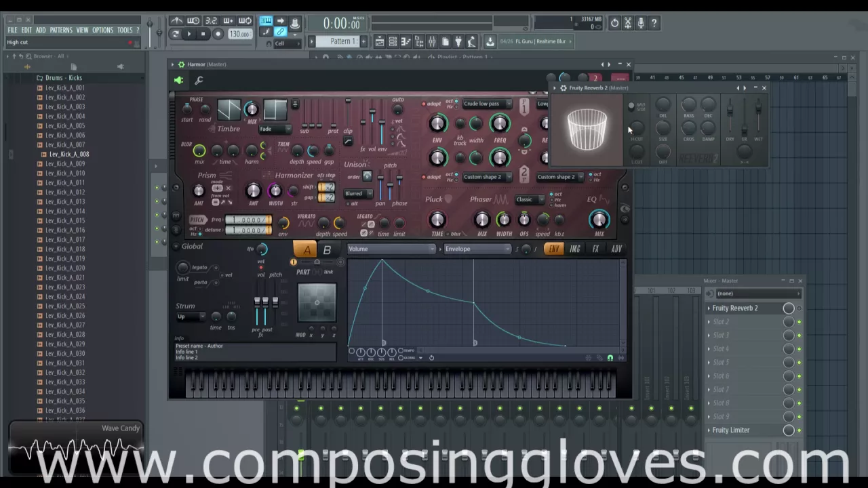The image size is (868, 488).
Task: Click the left timbre waveform thumbnail in Harmor
Action: pyautogui.click(x=229, y=110)
